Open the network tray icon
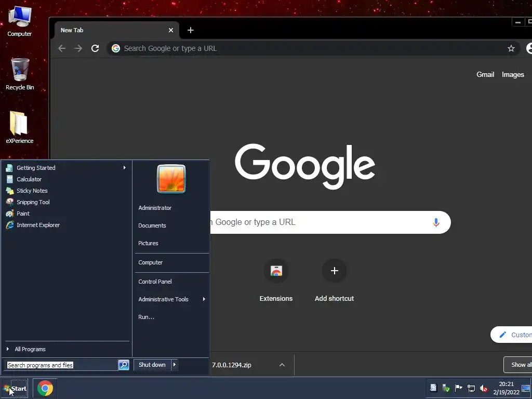 pos(471,388)
